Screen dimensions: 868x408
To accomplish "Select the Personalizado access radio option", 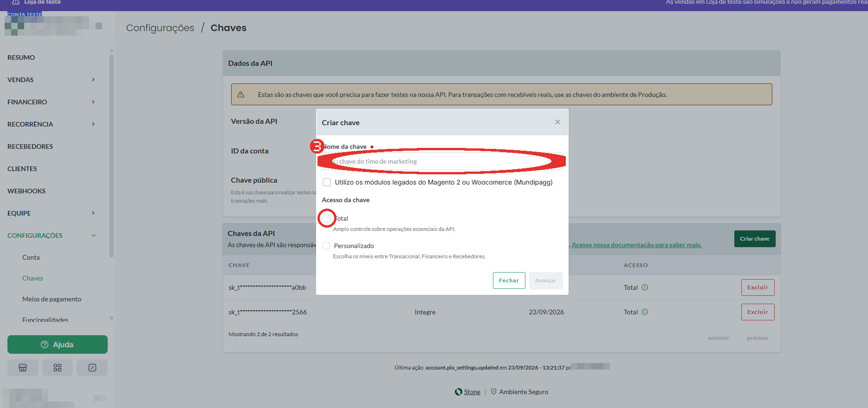I will tap(326, 246).
